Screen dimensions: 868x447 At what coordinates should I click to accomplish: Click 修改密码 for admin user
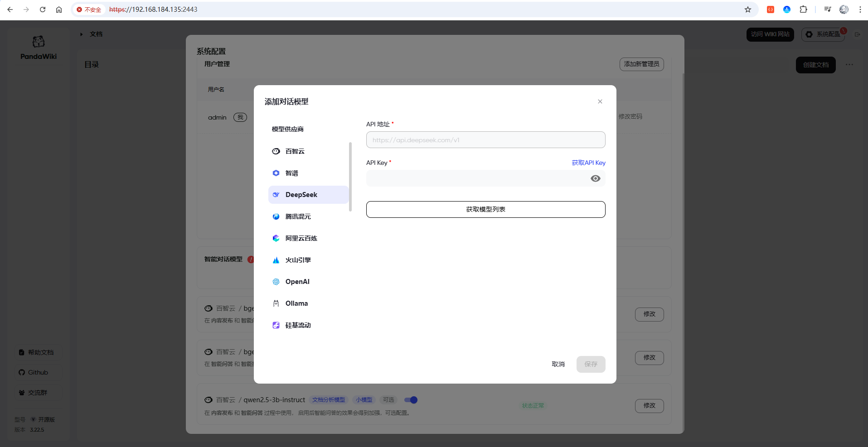click(x=630, y=116)
